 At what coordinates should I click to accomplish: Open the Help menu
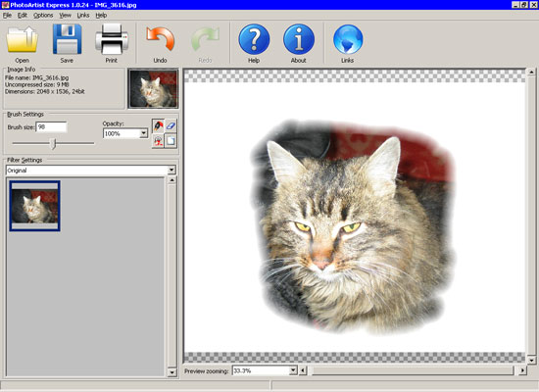pos(101,15)
